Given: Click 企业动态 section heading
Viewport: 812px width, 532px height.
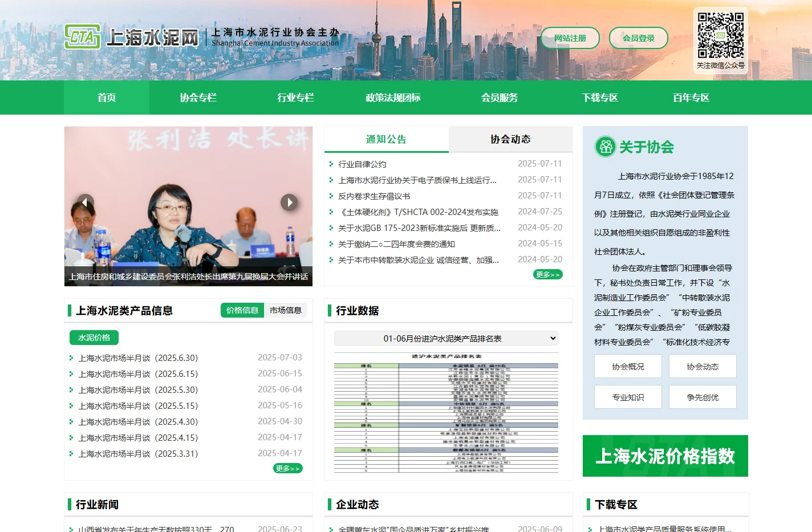Looking at the screenshot, I should 358,505.
